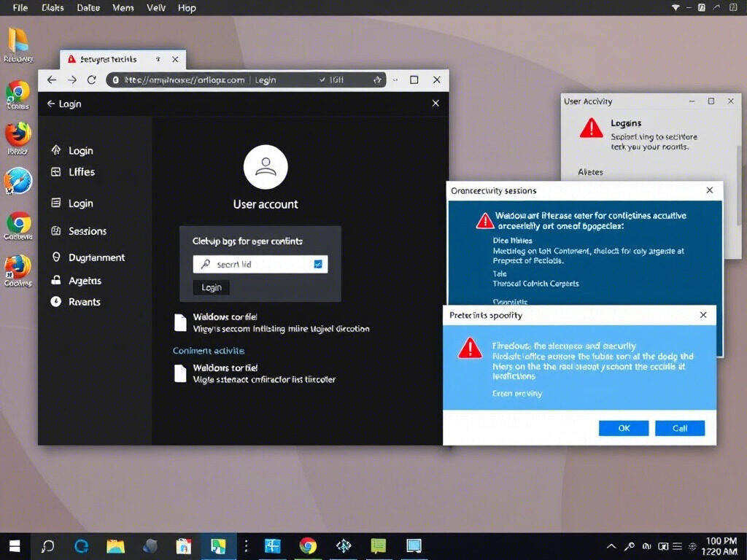Select the Login home icon in sidebar
The width and height of the screenshot is (747, 560).
(57, 150)
